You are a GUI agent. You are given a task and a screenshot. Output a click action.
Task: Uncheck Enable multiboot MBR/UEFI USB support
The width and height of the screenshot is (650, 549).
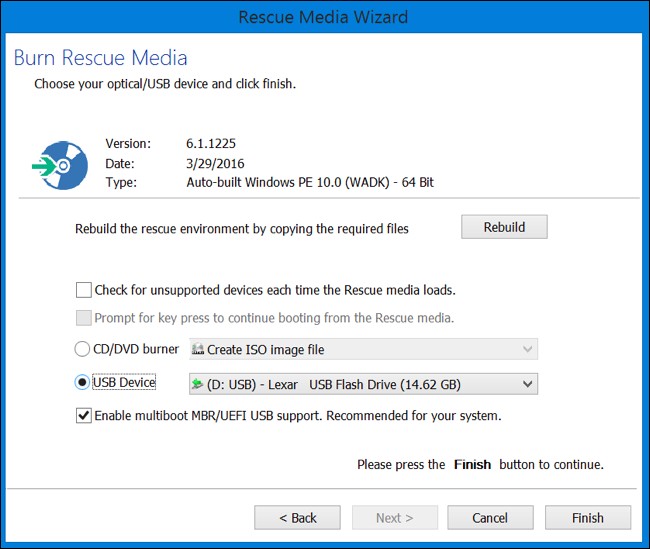tap(84, 415)
